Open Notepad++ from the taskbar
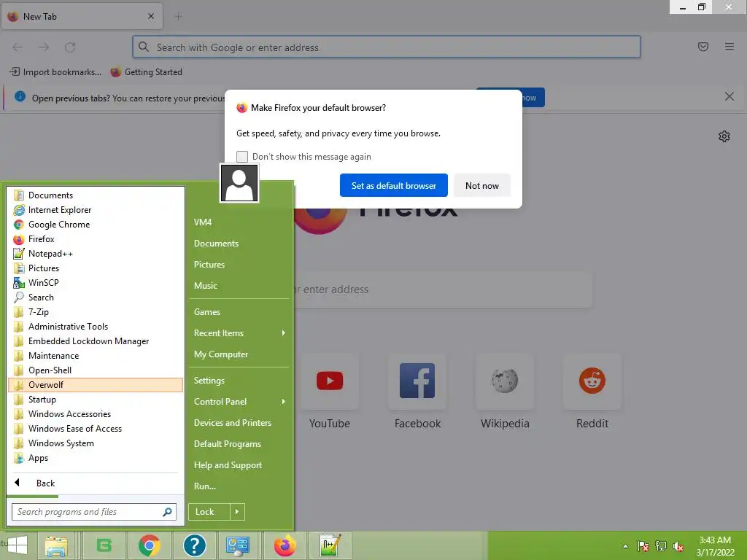747x560 pixels. coord(330,545)
